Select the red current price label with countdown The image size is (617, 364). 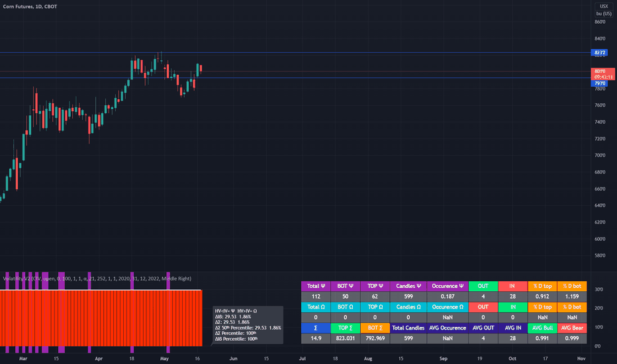(603, 74)
